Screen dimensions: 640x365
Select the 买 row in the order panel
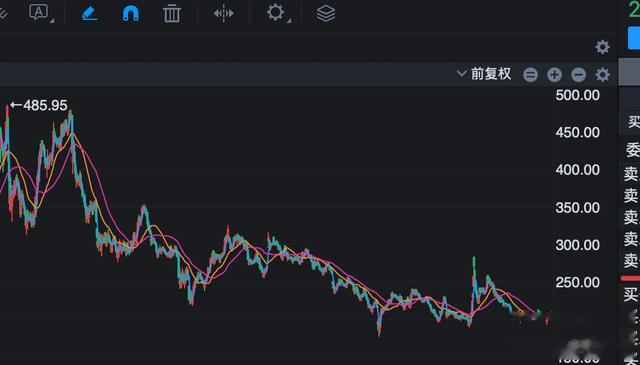(631, 294)
